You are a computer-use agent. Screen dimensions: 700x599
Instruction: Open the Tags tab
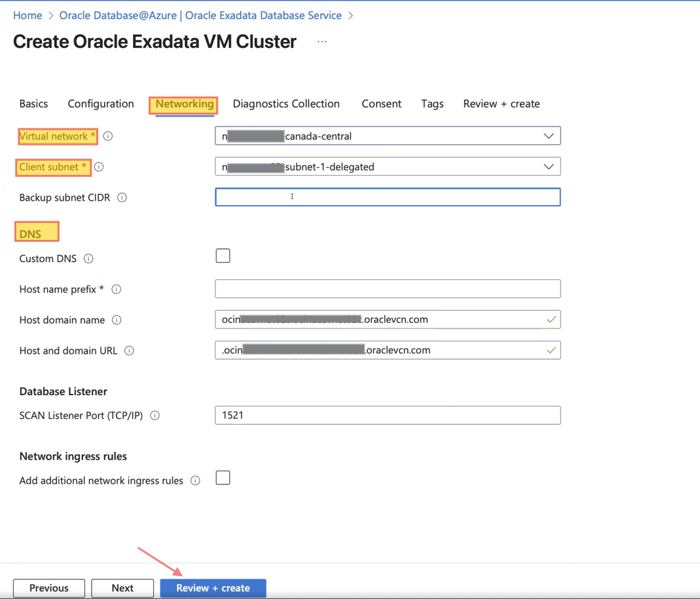(x=433, y=104)
